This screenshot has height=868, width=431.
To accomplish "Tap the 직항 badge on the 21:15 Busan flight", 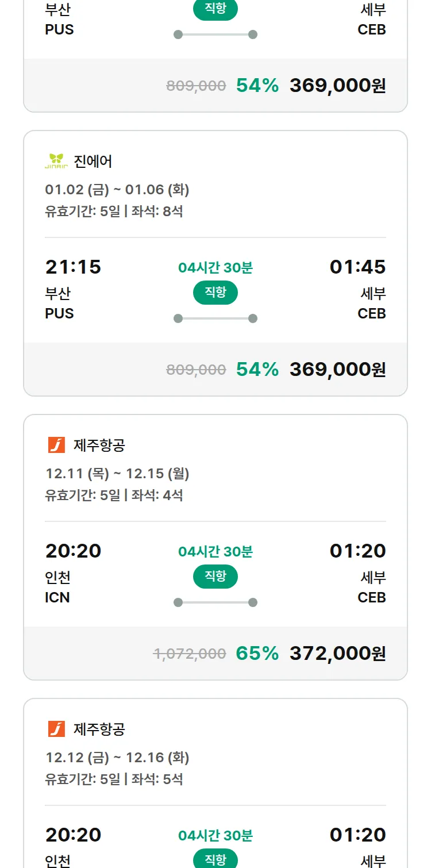I will tap(215, 293).
